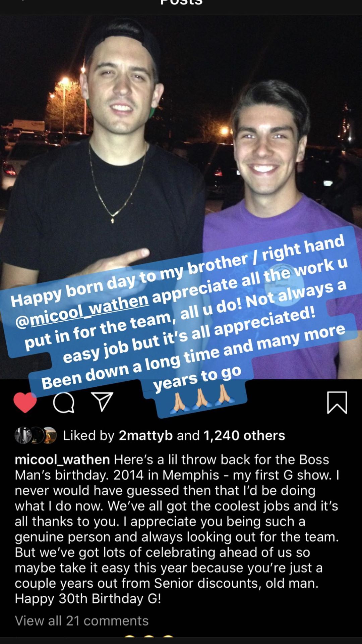Save post with bookmark icon
The height and width of the screenshot is (644, 362).
point(337,402)
